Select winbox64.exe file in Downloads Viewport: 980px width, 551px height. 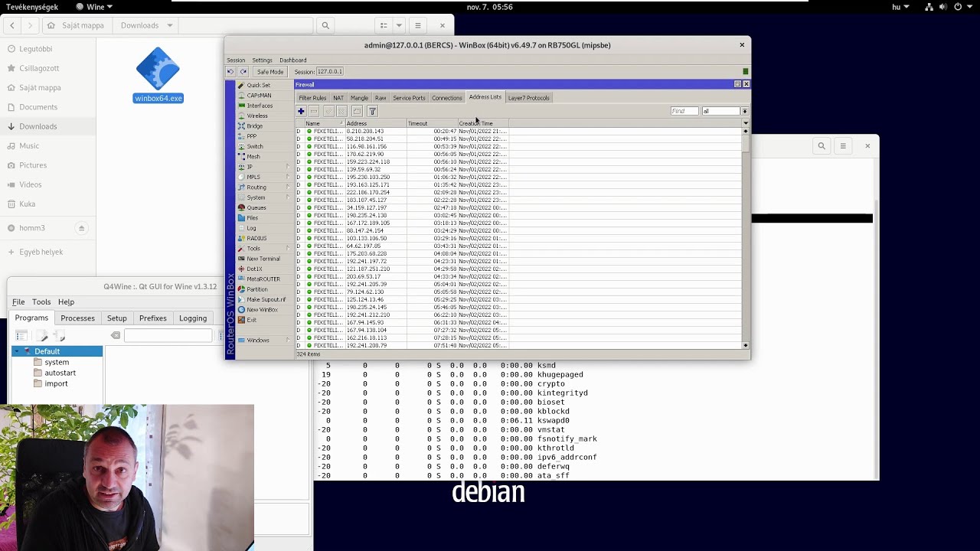tap(158, 75)
